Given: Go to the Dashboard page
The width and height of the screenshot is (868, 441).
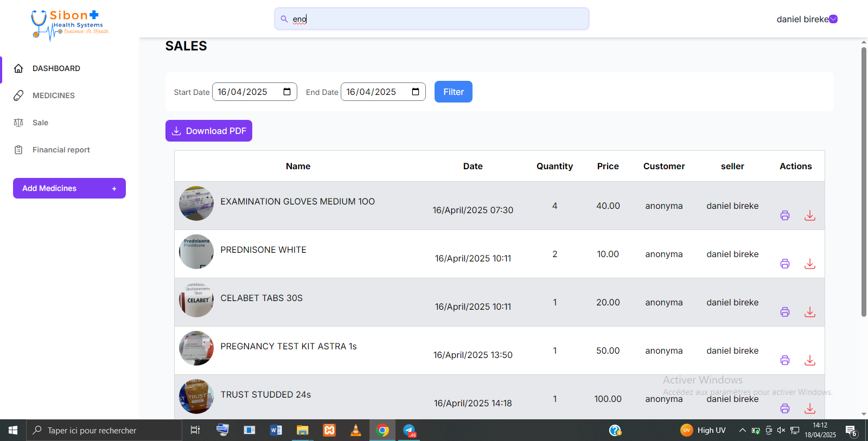Looking at the screenshot, I should (x=56, y=68).
